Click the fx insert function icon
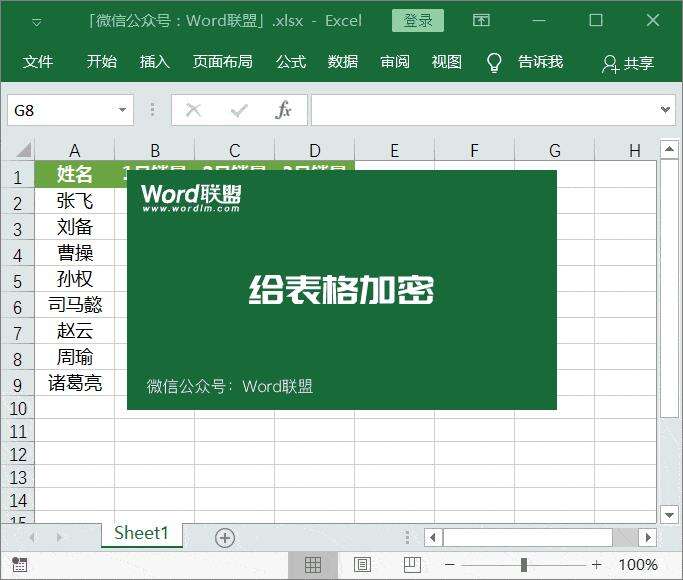Viewport: 683px width, 580px height. [283, 110]
